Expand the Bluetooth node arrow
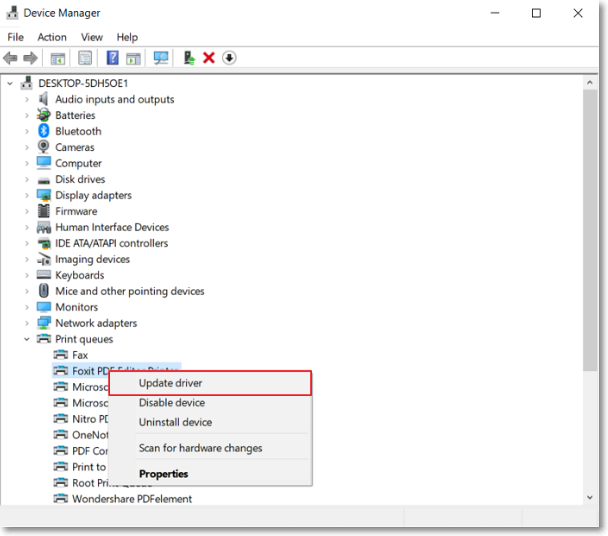The width and height of the screenshot is (608, 536). [x=27, y=131]
